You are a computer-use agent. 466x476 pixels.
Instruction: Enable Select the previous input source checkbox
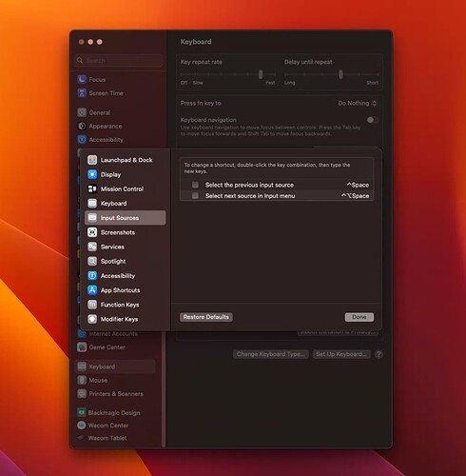[195, 185]
